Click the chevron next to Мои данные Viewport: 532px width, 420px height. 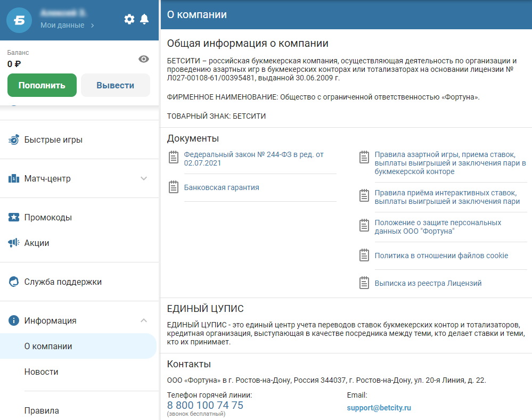pos(92,26)
